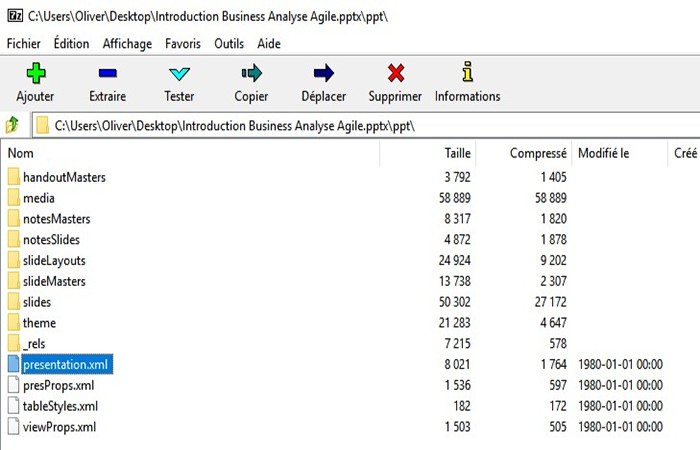Click the blue Extraire minus icon
Image resolution: width=700 pixels, height=450 pixels.
[x=108, y=73]
